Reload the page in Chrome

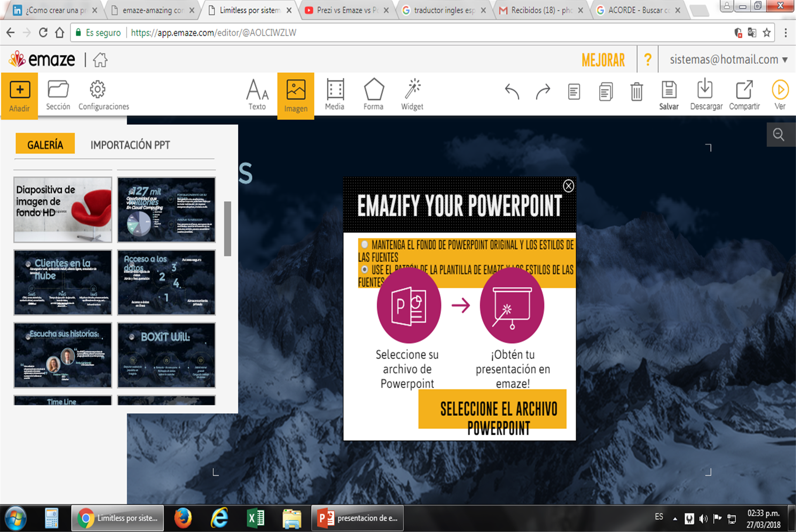[x=43, y=33]
